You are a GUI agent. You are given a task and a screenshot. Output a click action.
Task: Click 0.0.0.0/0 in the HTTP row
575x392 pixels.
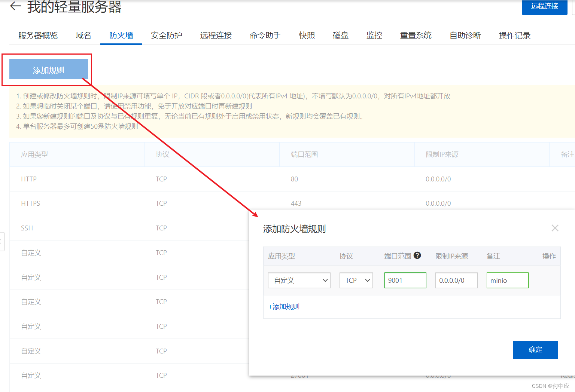coord(438,179)
